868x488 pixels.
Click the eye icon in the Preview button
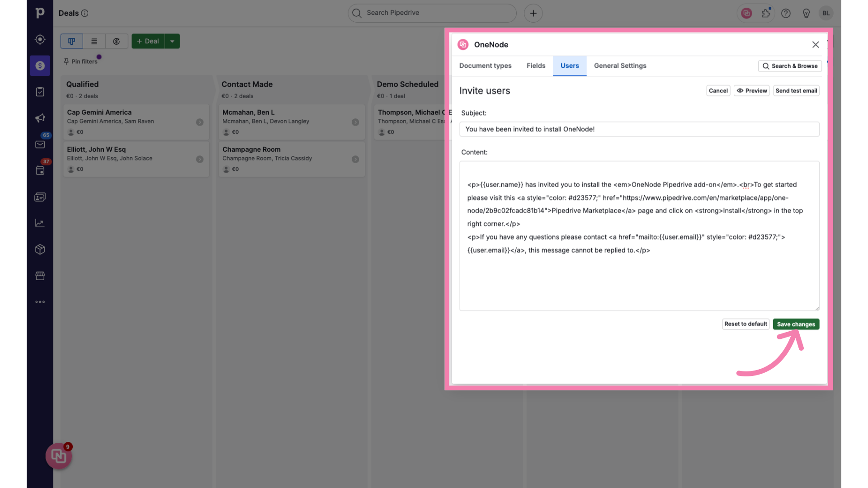point(740,91)
